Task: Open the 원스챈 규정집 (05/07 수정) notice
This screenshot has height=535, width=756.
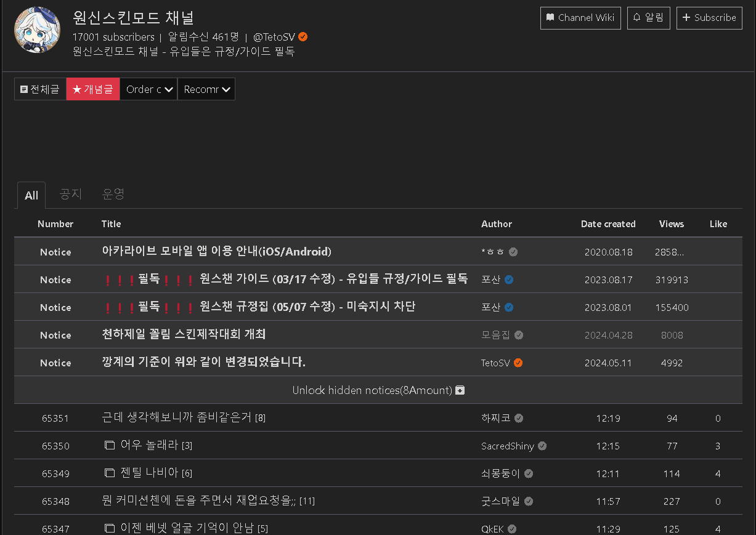Action: tap(258, 307)
